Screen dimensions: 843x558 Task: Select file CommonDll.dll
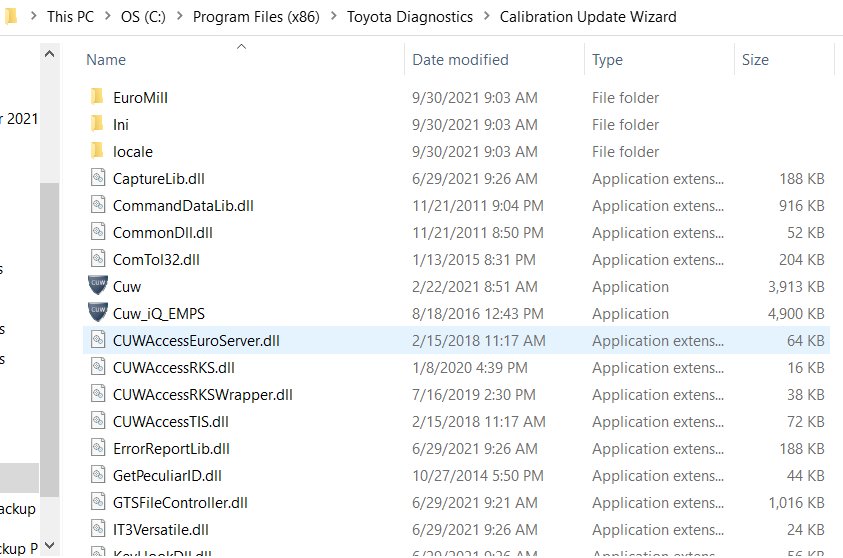[162, 232]
